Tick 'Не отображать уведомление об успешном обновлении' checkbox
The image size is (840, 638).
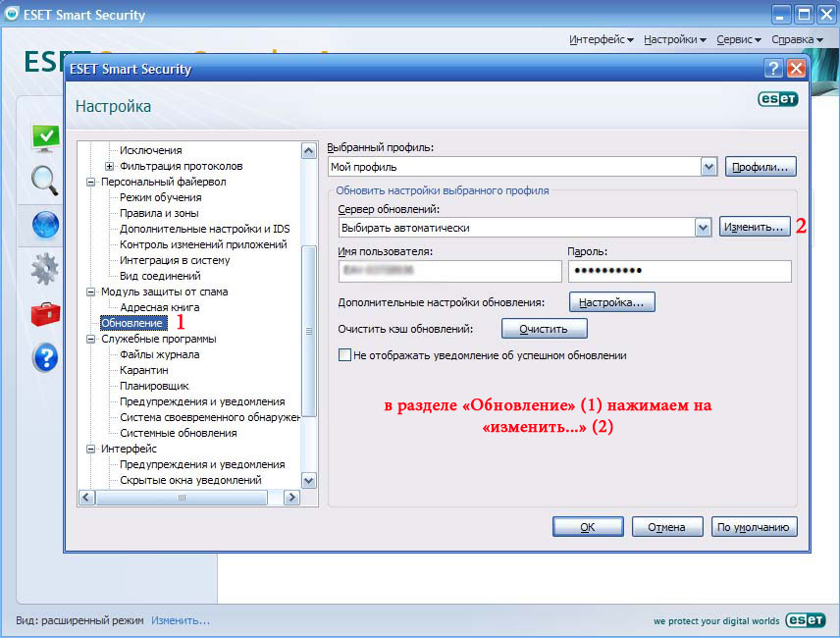(x=345, y=355)
